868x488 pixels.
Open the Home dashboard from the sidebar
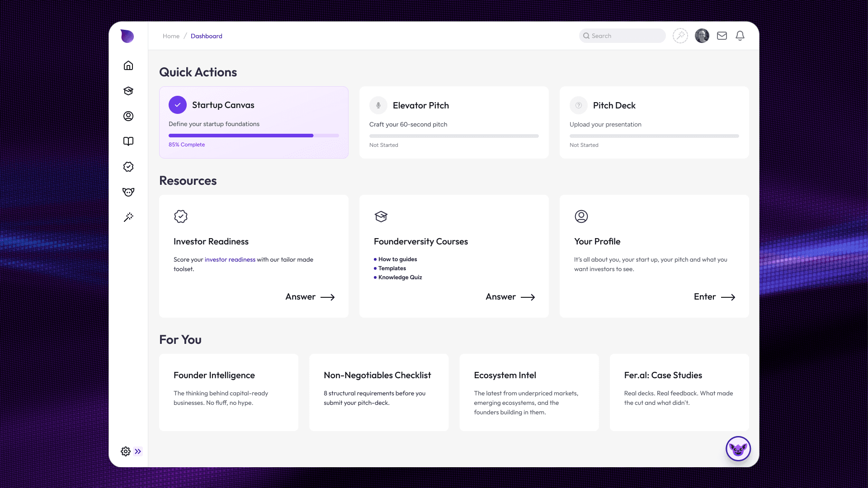(x=128, y=66)
